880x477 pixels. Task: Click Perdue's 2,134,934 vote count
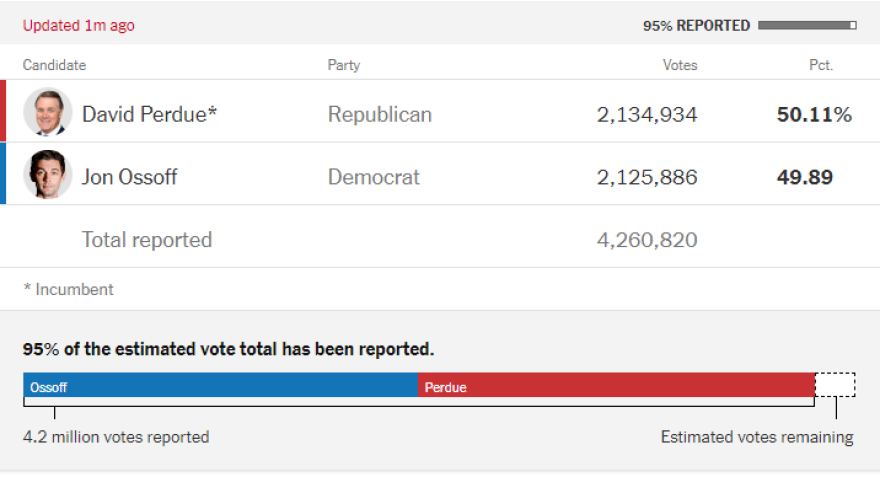pos(647,114)
